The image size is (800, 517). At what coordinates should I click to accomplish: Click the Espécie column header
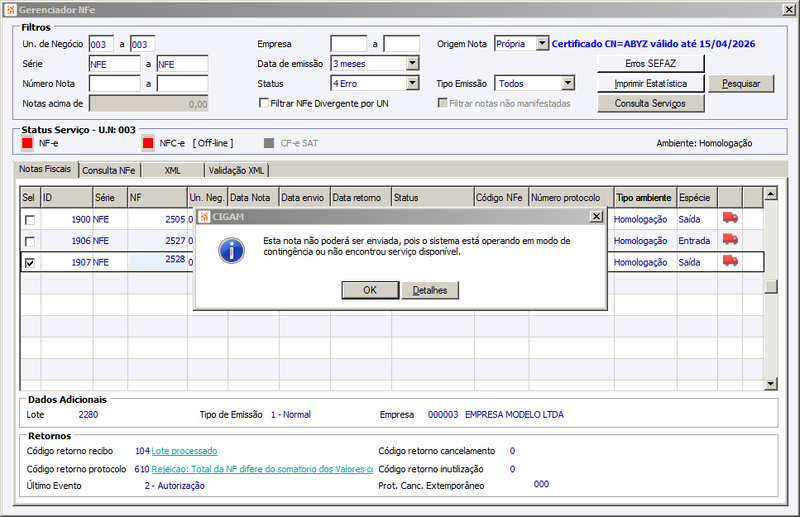[x=697, y=198]
